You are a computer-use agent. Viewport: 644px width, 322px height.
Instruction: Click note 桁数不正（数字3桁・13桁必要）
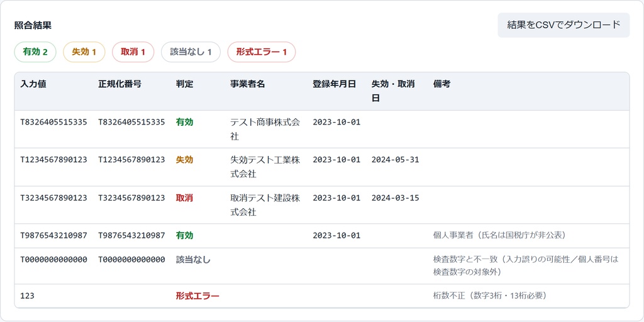[x=489, y=296]
